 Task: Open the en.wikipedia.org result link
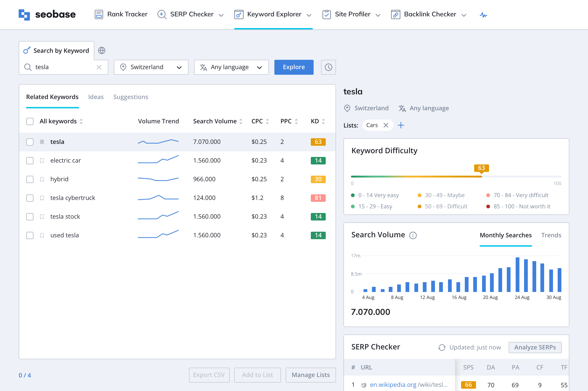[x=408, y=384]
